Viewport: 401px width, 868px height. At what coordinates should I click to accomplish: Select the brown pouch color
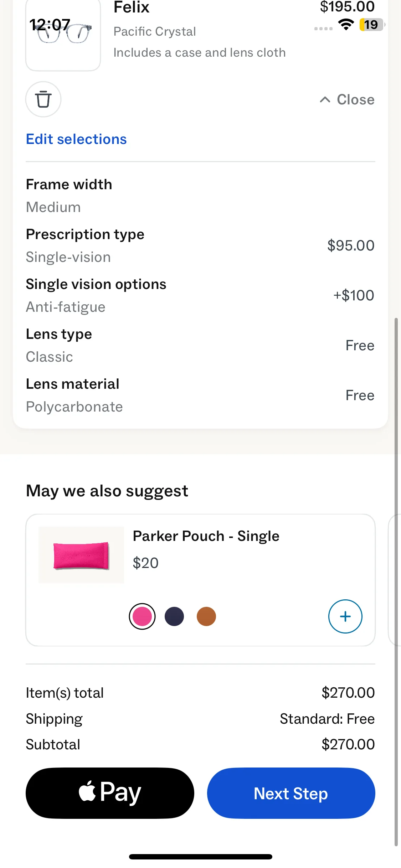click(x=206, y=616)
